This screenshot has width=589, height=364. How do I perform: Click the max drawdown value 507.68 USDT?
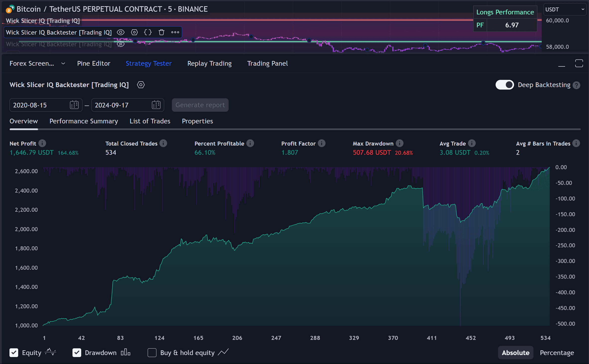tap(372, 153)
